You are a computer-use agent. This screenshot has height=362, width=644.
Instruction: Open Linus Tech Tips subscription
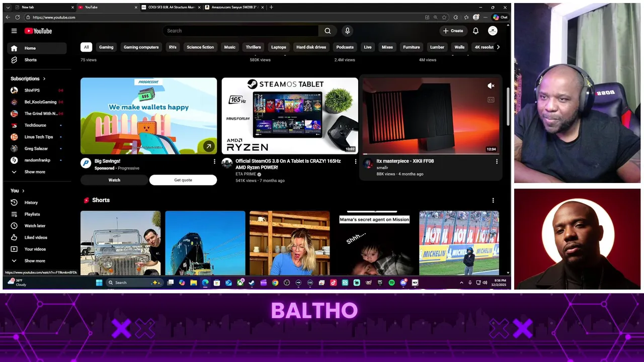coord(37,137)
